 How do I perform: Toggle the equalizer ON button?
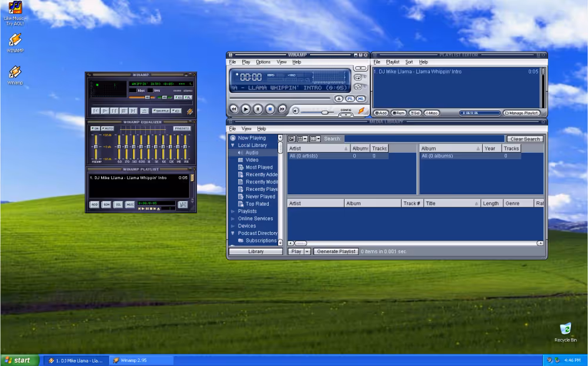95,128
